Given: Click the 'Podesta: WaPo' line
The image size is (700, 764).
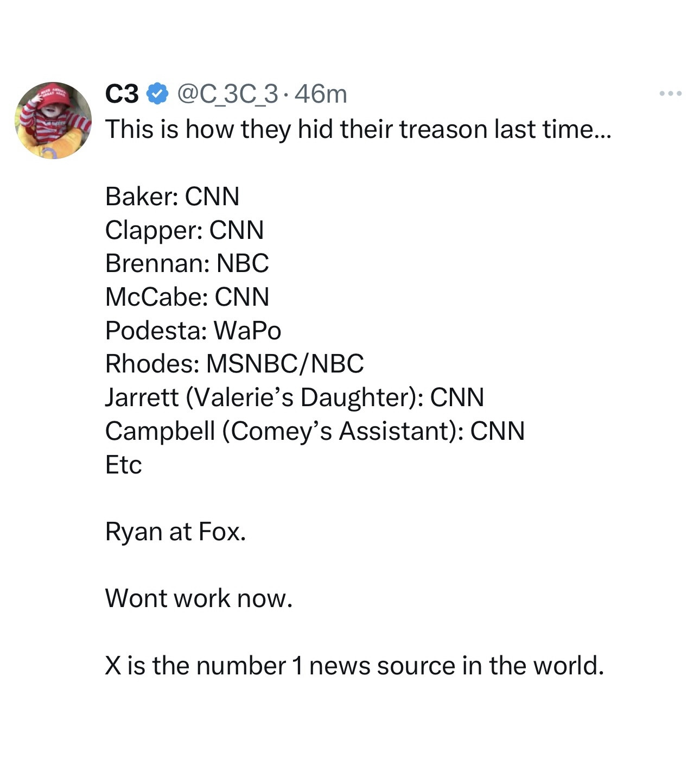Looking at the screenshot, I should [x=193, y=331].
